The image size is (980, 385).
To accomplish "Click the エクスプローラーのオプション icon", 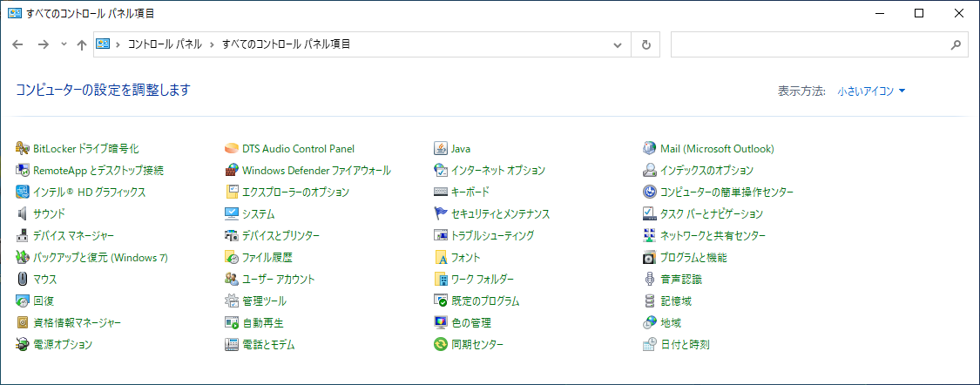I will click(x=232, y=192).
